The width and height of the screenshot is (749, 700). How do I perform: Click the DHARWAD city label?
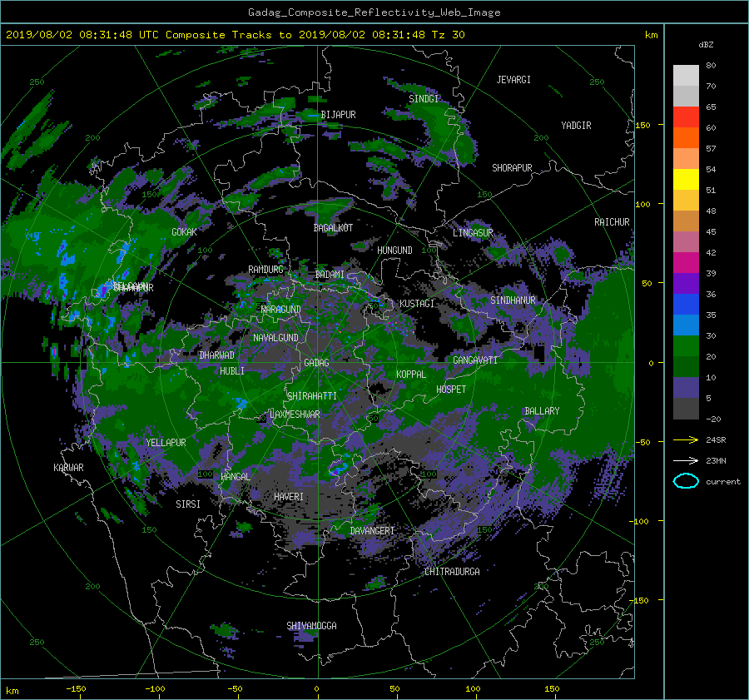(x=216, y=355)
